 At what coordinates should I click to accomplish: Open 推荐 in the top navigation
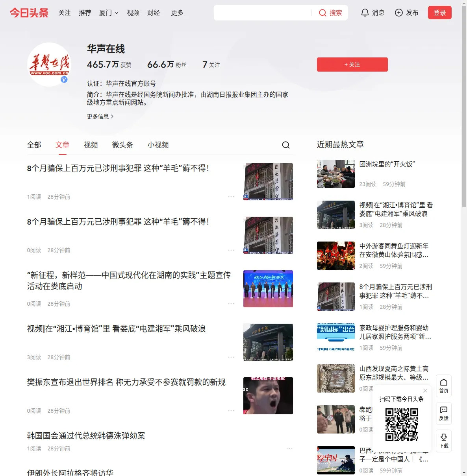click(85, 13)
